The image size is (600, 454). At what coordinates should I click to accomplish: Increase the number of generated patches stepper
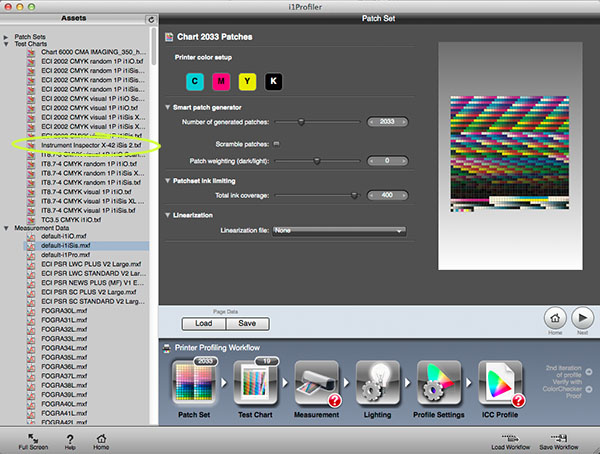(x=404, y=122)
